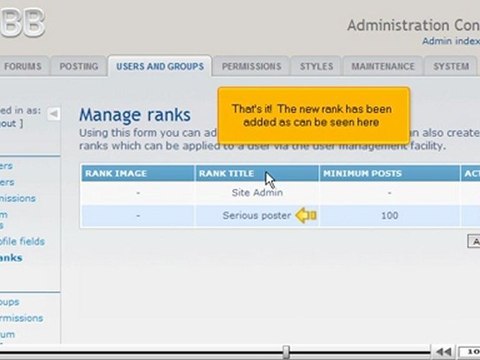Switch to the Permissions tab
The image size is (480, 360).
tap(251, 66)
